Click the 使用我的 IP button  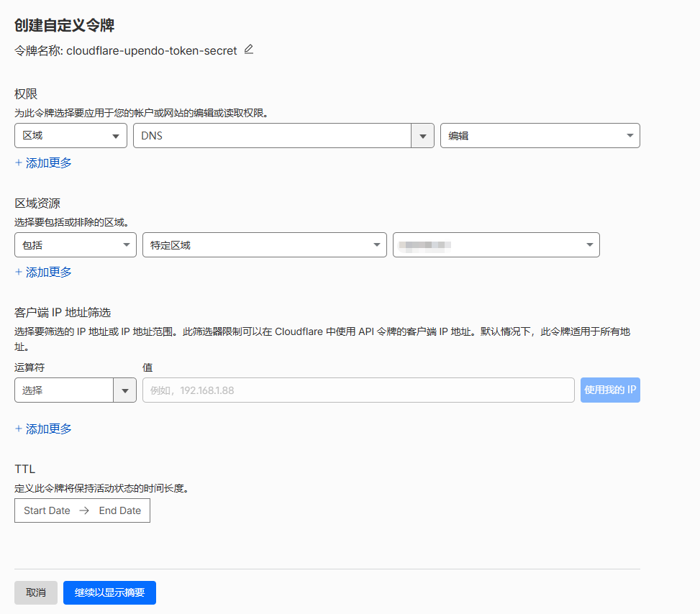[x=610, y=390]
